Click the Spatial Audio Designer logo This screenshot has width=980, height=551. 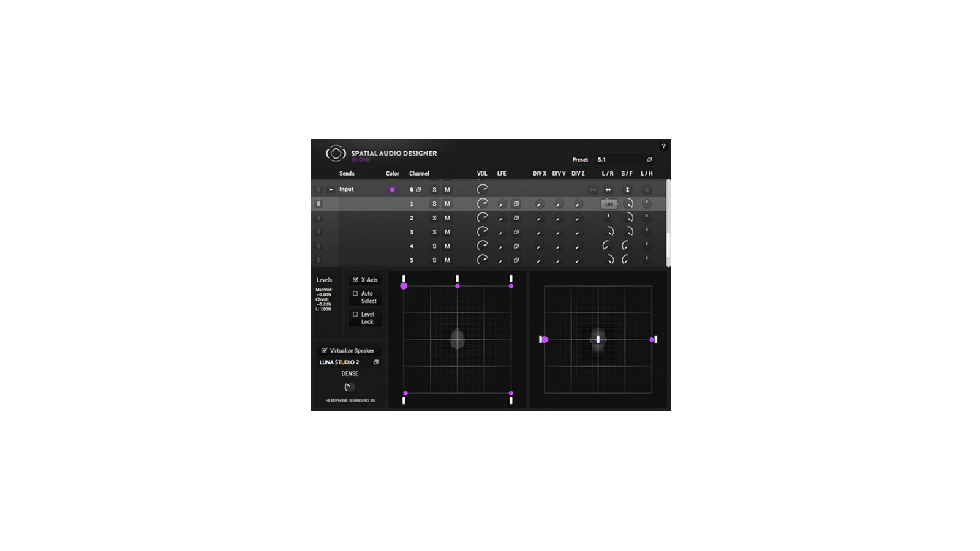(336, 154)
